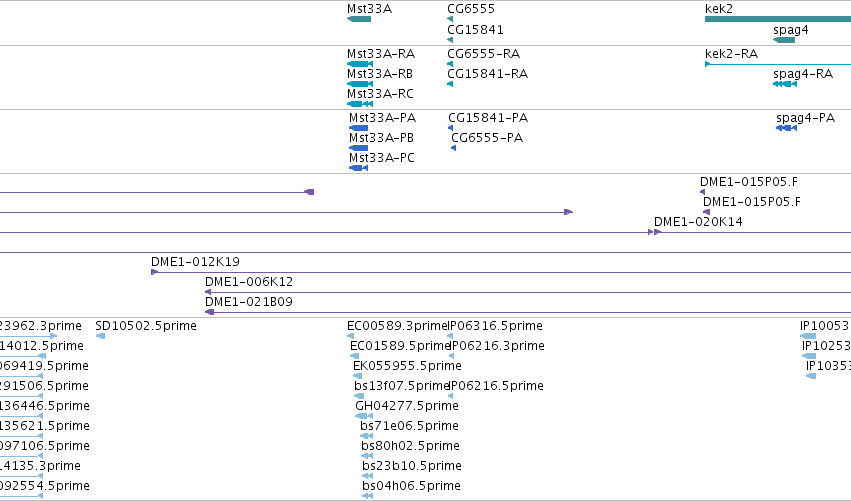Click the bs71e06.5prime EST glyph

click(x=366, y=436)
